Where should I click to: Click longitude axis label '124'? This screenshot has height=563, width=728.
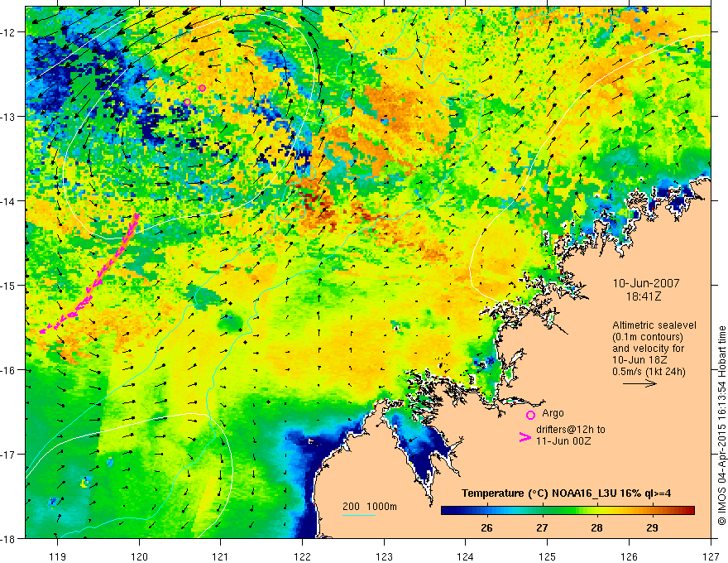(x=466, y=556)
